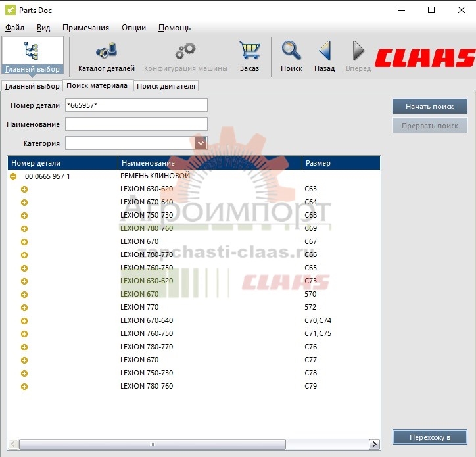Click the Начать поиск button
Viewport: 476px width, 457px height.
pos(429,107)
